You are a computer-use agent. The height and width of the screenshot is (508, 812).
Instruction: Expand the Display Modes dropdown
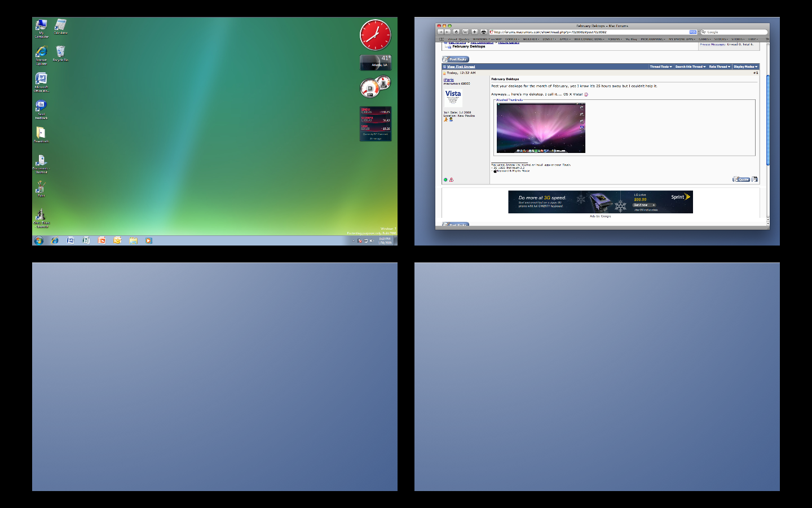coord(745,67)
